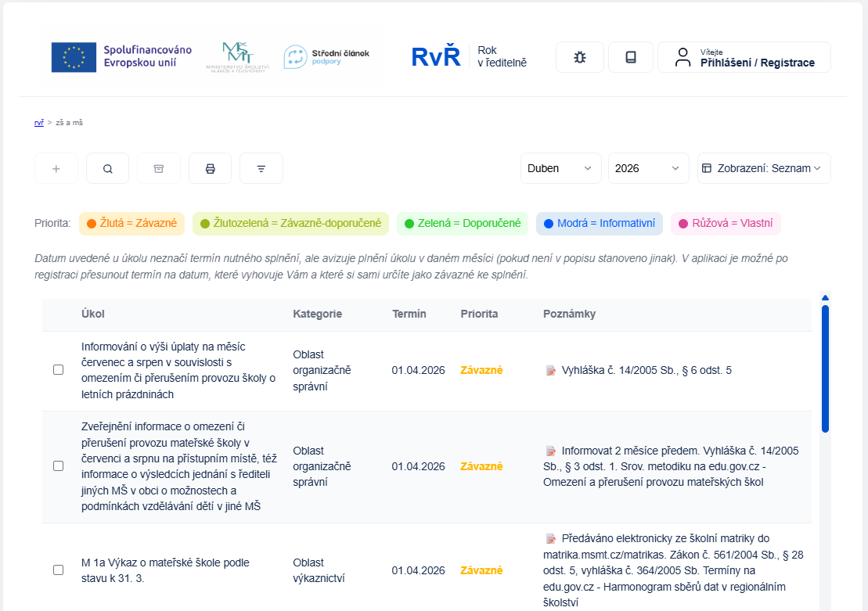Open search with magnifier icon
This screenshot has height=611, width=868.
tap(108, 168)
